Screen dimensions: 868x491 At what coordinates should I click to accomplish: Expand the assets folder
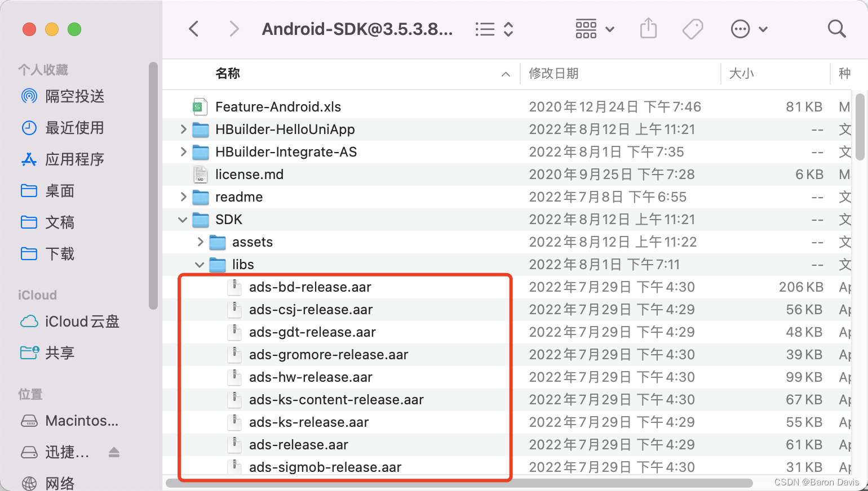[200, 242]
